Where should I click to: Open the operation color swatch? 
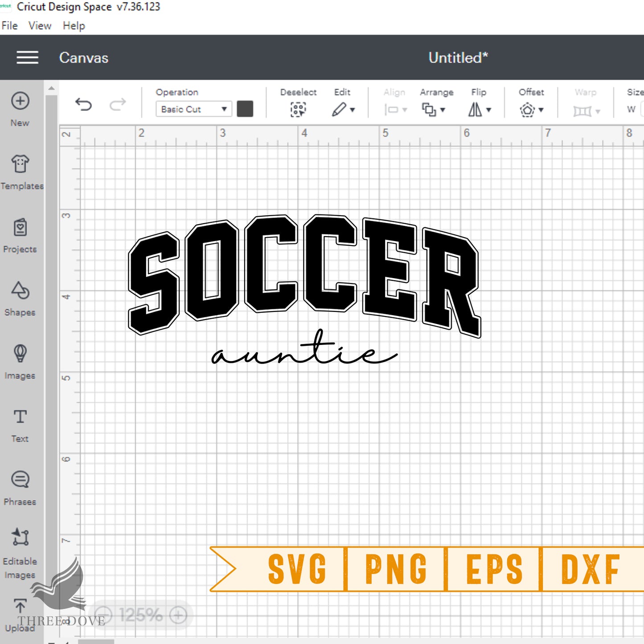click(x=245, y=109)
